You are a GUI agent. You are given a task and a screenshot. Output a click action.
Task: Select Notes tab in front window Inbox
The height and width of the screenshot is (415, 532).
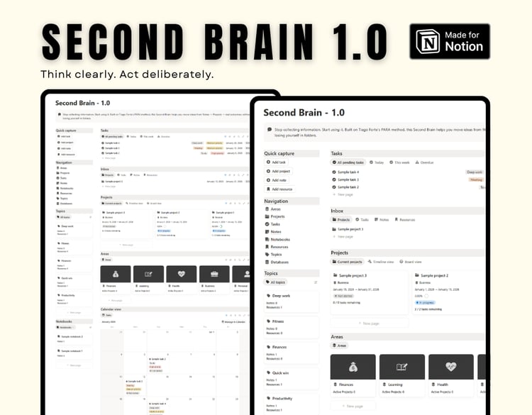tap(382, 220)
